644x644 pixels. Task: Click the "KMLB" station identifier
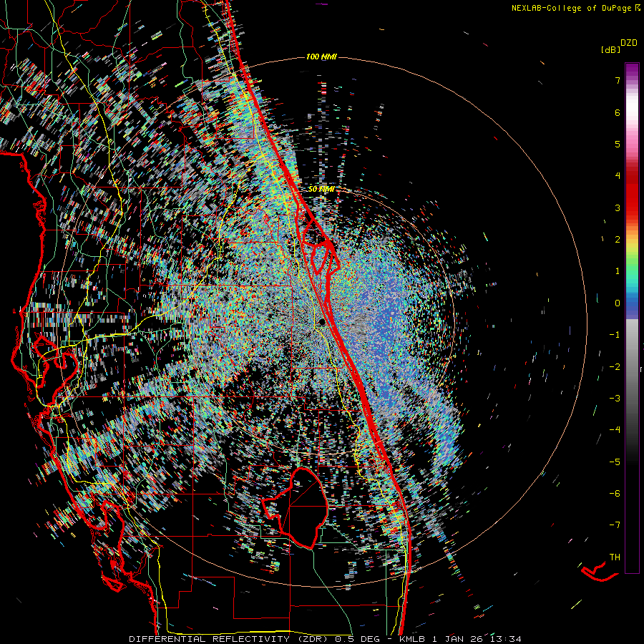(411, 639)
